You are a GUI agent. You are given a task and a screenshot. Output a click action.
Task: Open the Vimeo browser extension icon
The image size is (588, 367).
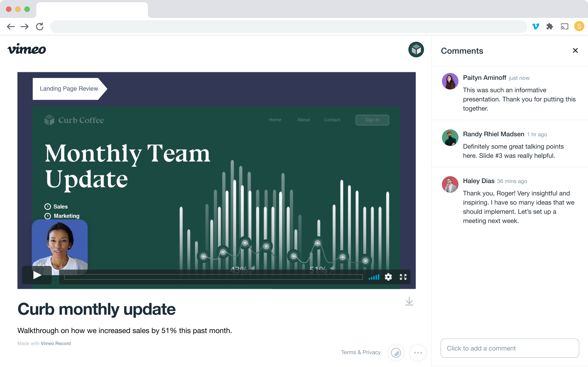(x=536, y=26)
